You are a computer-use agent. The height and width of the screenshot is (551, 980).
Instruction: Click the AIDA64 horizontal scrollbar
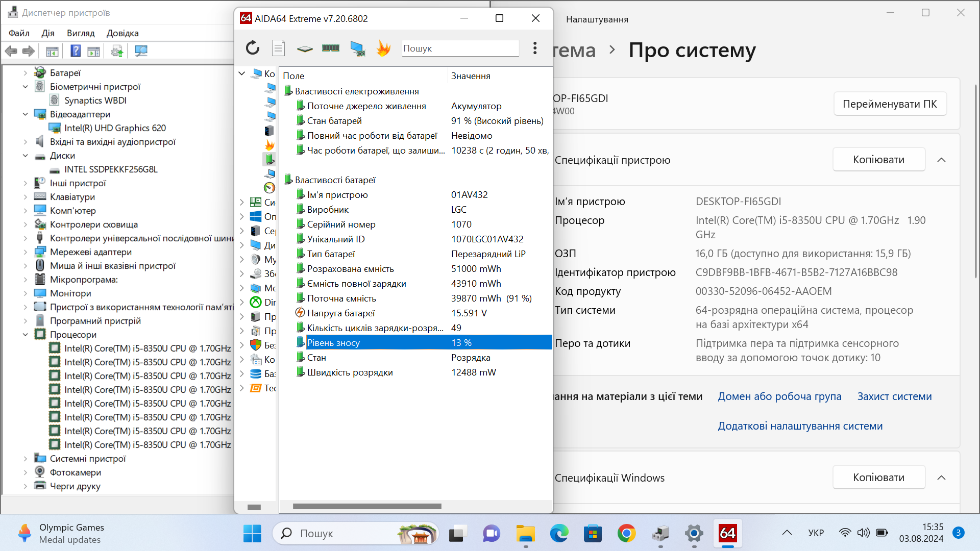(367, 507)
